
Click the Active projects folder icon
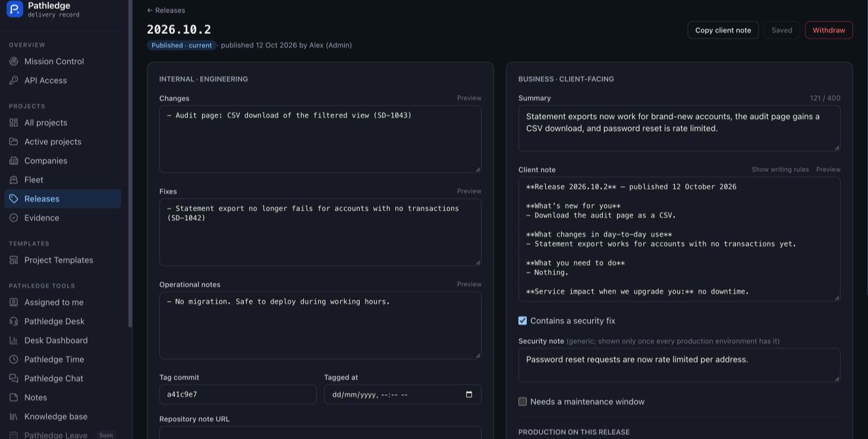14,142
